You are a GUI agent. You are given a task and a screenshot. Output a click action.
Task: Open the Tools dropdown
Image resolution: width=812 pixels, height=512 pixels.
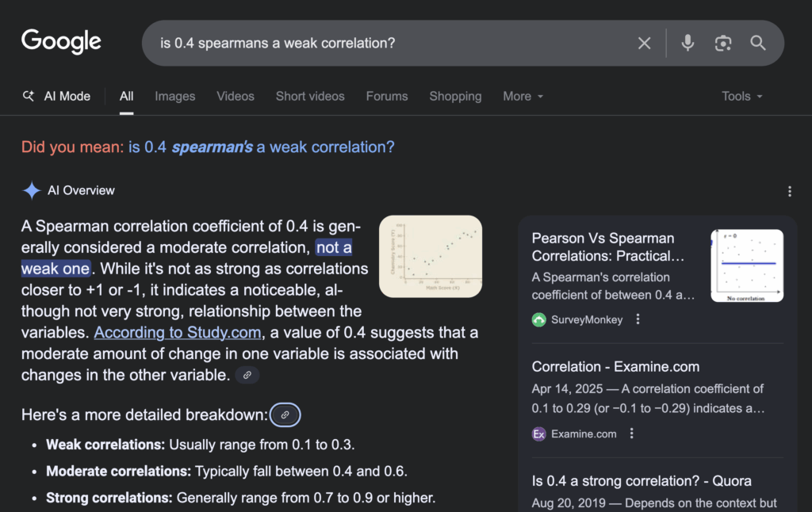741,96
